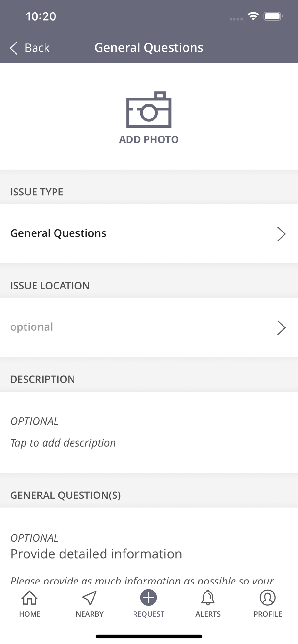Switch to the PROFILE tab label

point(268,614)
